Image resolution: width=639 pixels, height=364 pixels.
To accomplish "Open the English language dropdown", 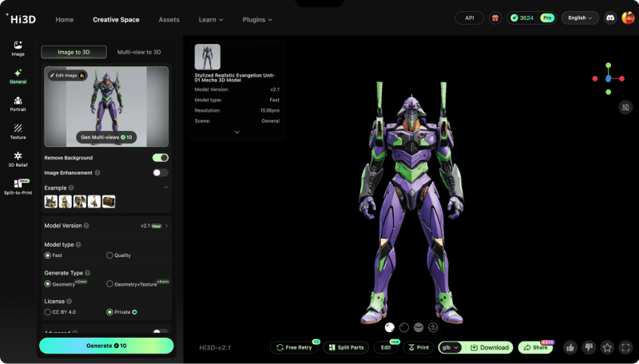I will [x=580, y=18].
